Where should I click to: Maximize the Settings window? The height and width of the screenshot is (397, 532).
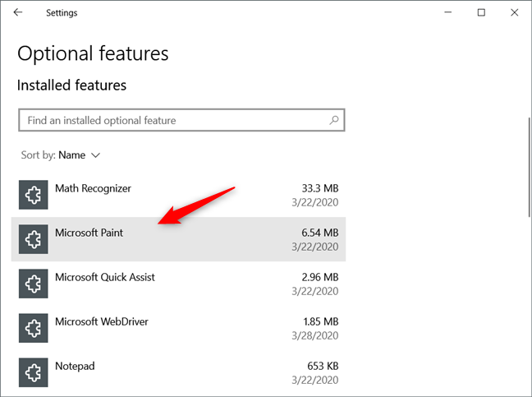pos(481,12)
